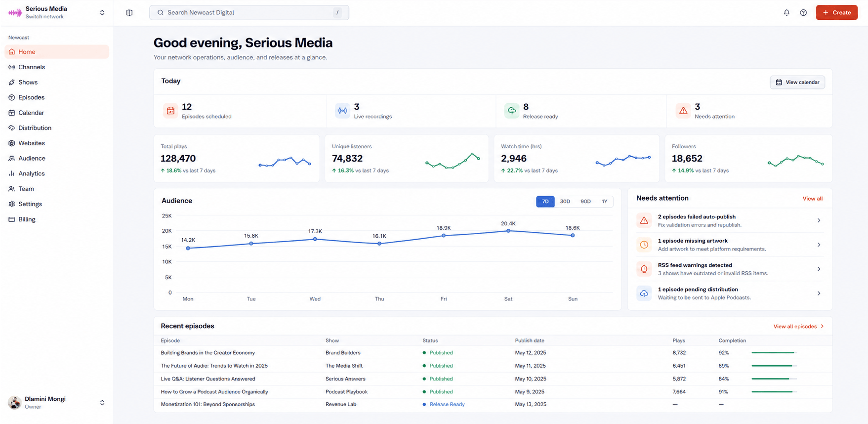Toggle the sidebar panel icon

click(129, 12)
